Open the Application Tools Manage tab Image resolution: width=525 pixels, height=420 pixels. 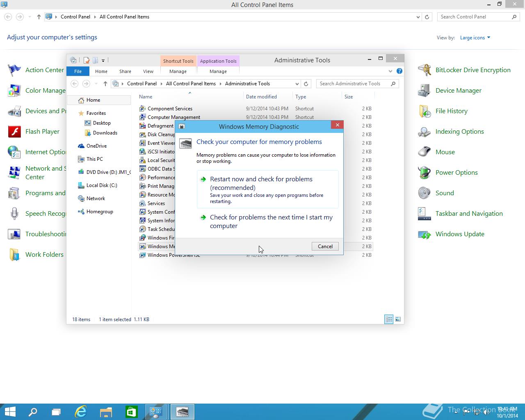click(218, 71)
